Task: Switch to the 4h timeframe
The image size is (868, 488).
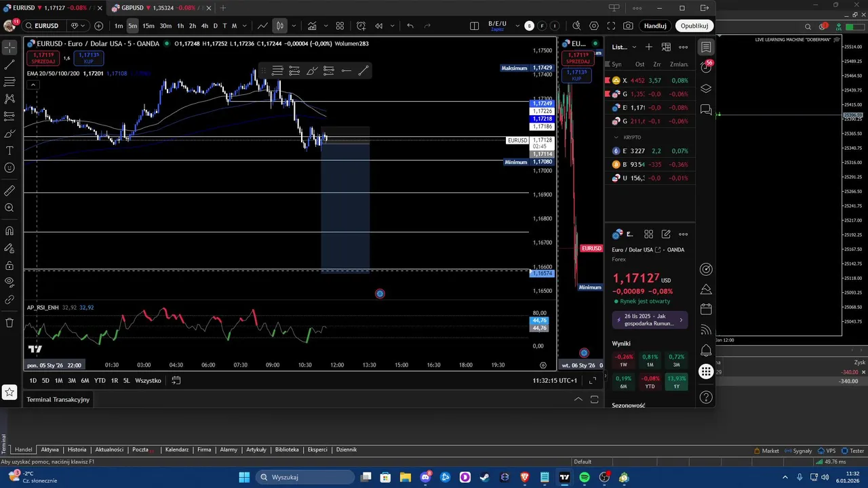Action: [204, 26]
